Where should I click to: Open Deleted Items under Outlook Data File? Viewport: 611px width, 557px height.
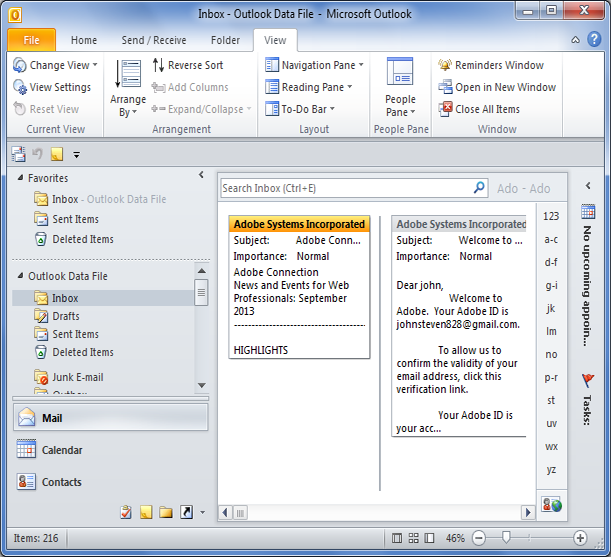tap(74, 352)
